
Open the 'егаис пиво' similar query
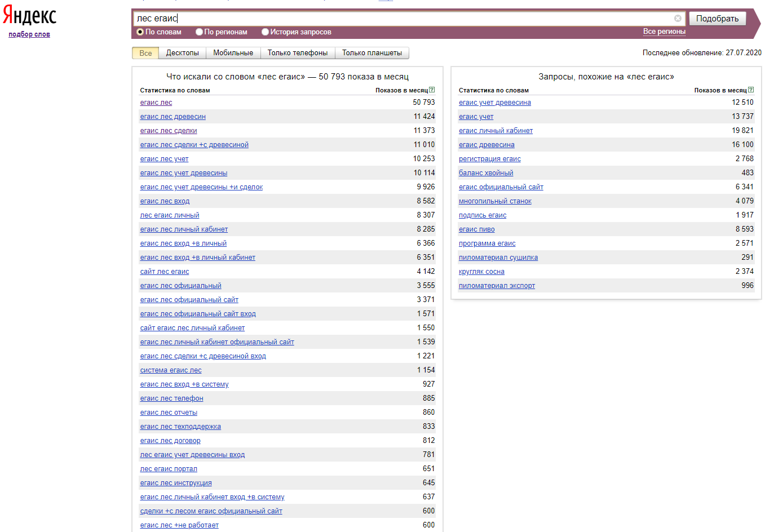click(x=476, y=229)
